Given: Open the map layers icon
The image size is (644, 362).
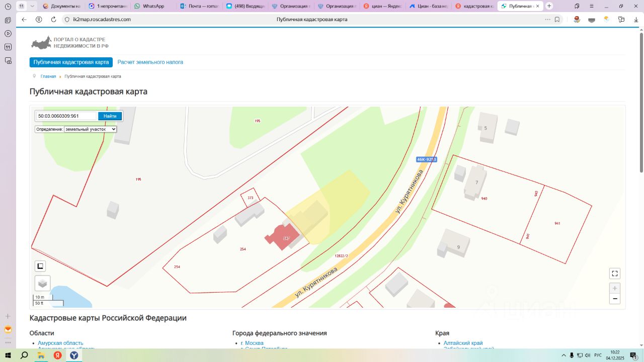Looking at the screenshot, I should [x=42, y=283].
